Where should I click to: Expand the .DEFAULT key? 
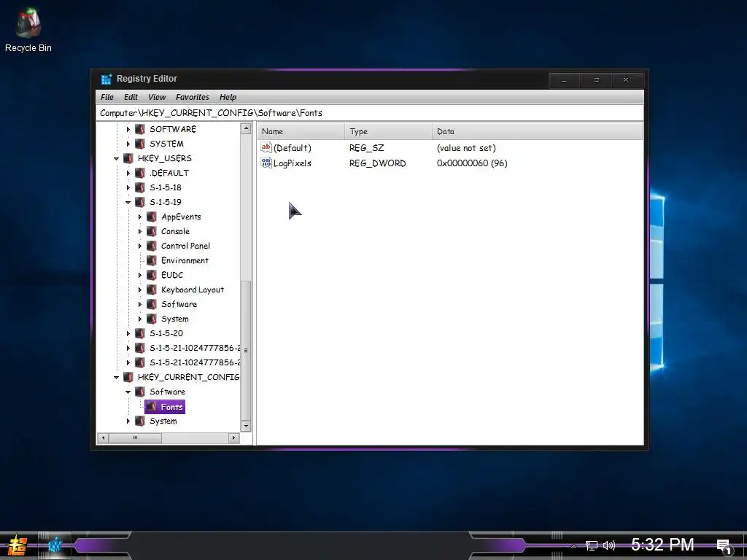click(x=128, y=173)
